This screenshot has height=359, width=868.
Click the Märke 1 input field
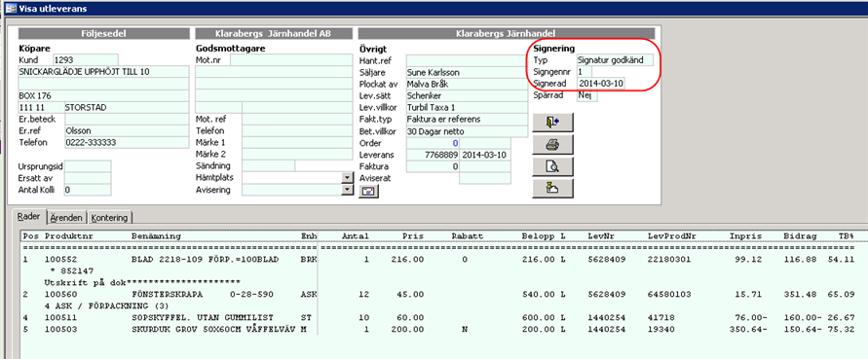click(x=297, y=143)
